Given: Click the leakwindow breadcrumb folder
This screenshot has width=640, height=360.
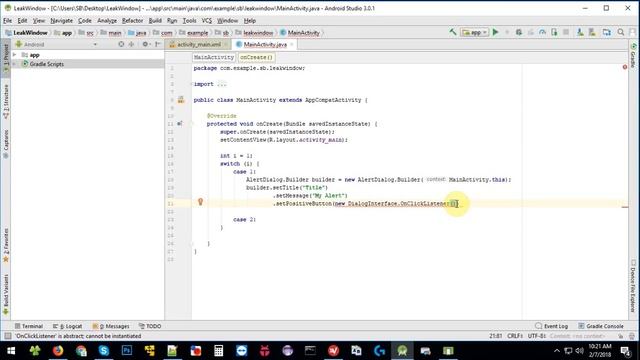Looking at the screenshot, I should pos(254,33).
